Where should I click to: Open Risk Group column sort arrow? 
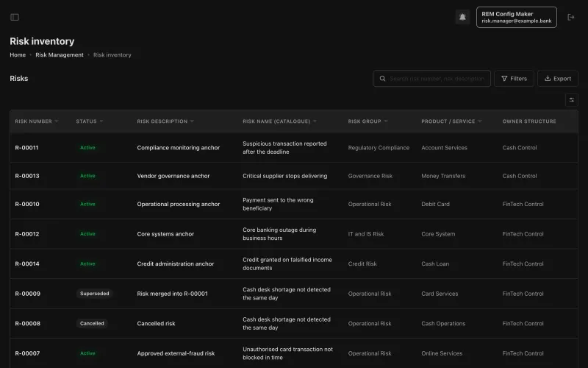tap(386, 121)
